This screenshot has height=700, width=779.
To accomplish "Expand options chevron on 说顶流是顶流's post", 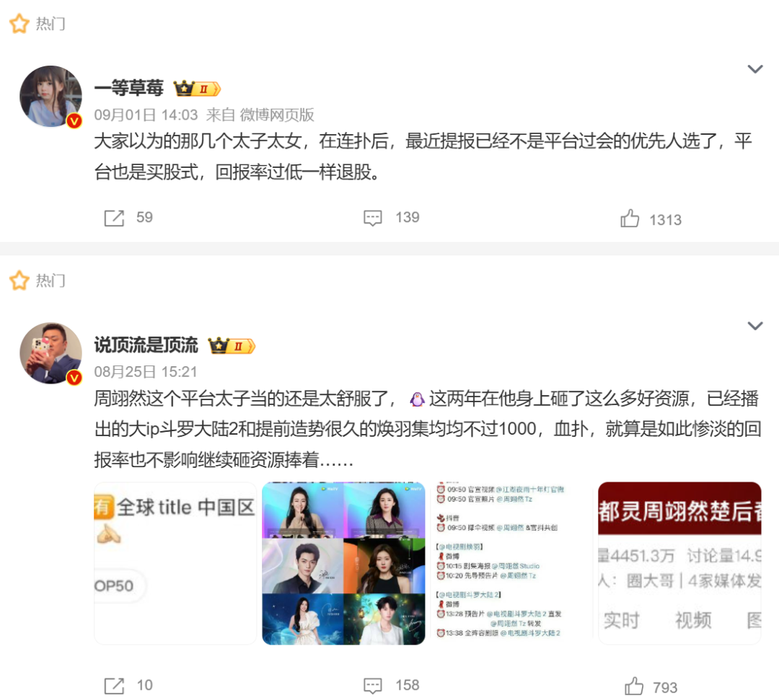I will point(755,326).
